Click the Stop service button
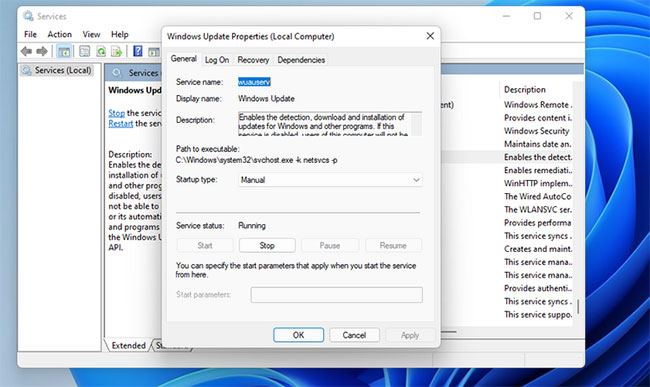Screen dimensions: 650x387 tap(267, 245)
